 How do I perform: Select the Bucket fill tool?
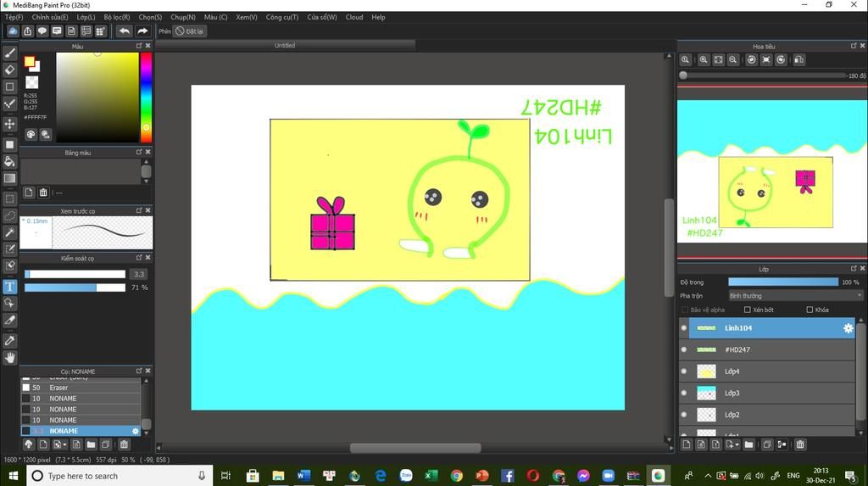(x=9, y=161)
